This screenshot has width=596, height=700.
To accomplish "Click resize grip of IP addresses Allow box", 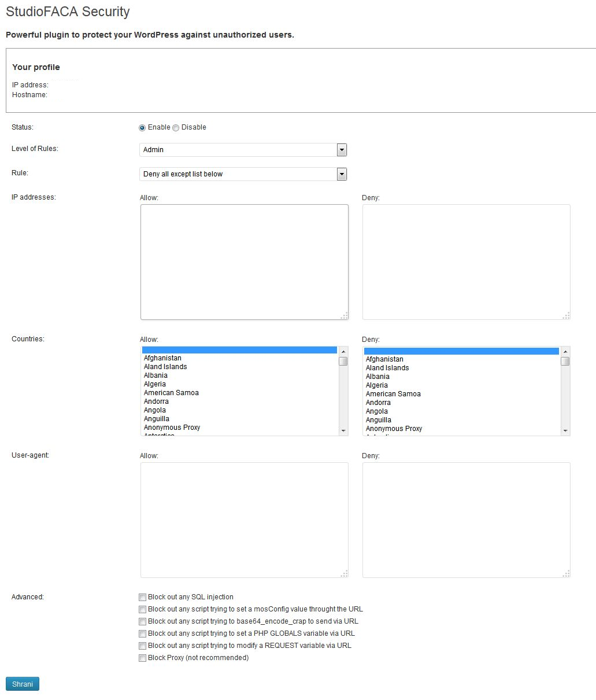I will tap(345, 315).
